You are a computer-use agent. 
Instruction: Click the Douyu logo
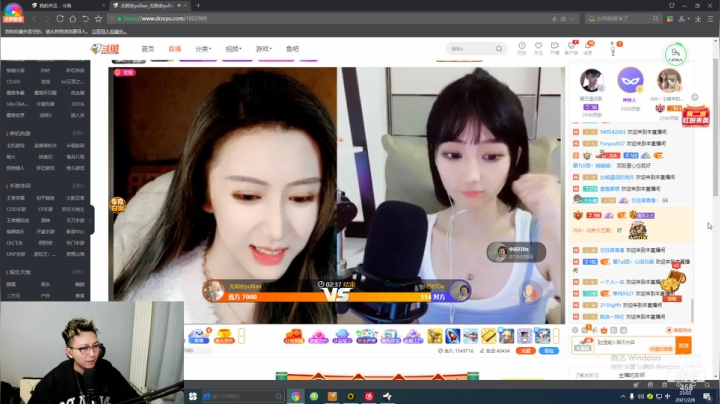(x=105, y=49)
